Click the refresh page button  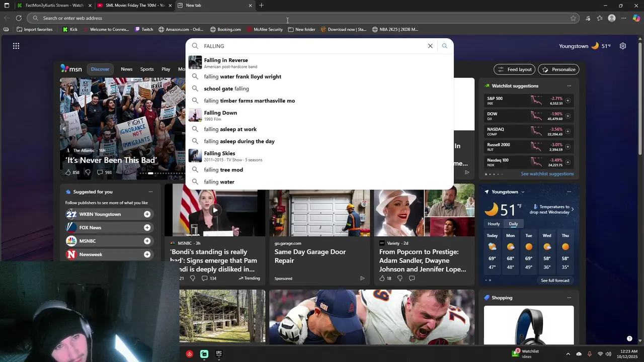click(x=19, y=18)
